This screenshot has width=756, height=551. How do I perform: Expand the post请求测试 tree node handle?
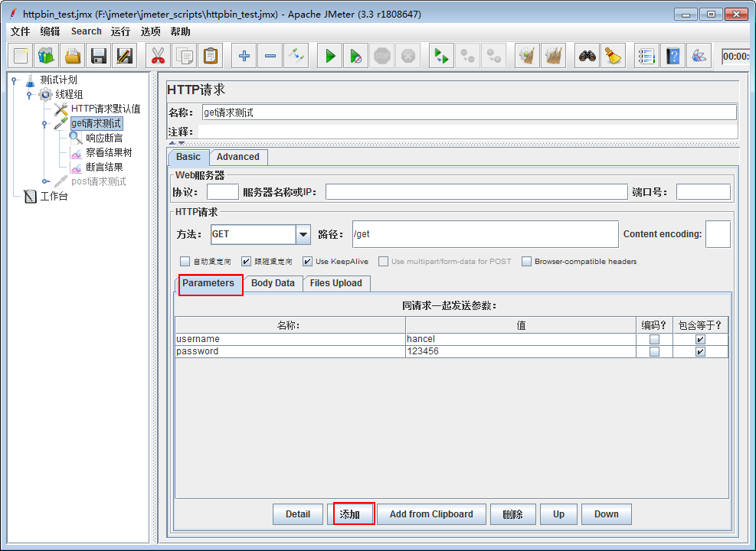[x=44, y=181]
